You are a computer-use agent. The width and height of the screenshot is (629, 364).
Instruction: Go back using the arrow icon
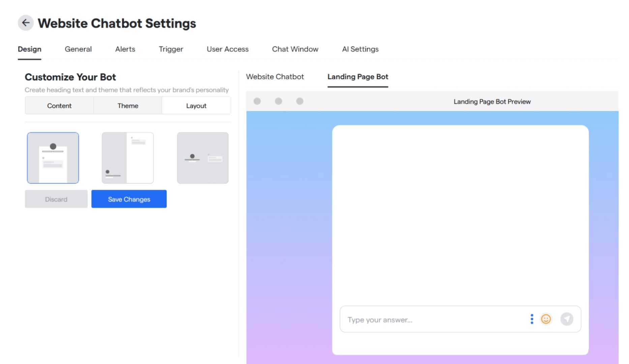[x=26, y=23]
